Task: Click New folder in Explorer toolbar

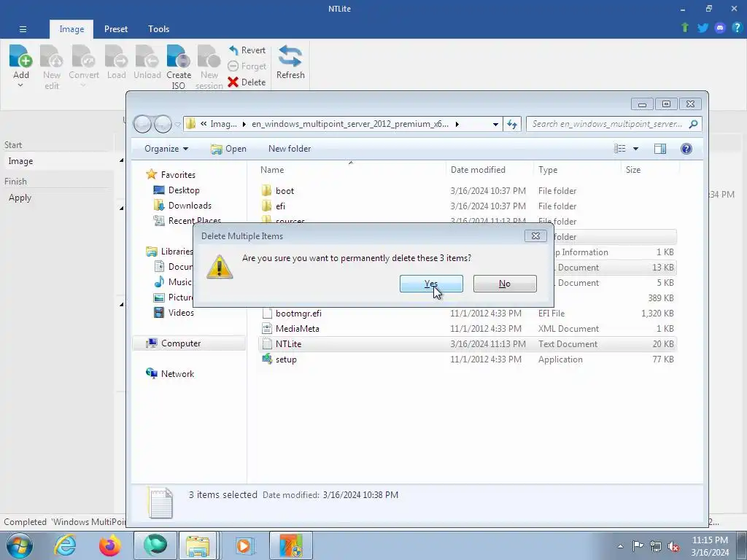Action: pos(290,149)
